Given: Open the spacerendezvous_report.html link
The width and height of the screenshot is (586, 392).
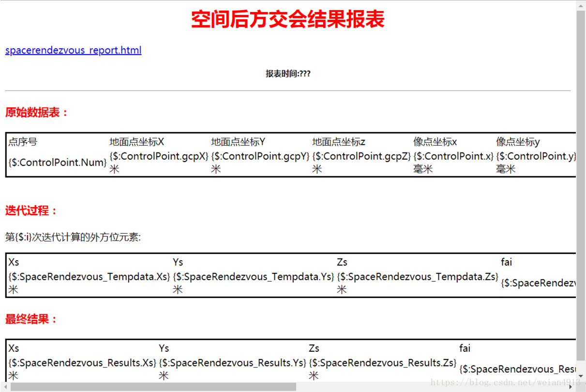Looking at the screenshot, I should 73,50.
